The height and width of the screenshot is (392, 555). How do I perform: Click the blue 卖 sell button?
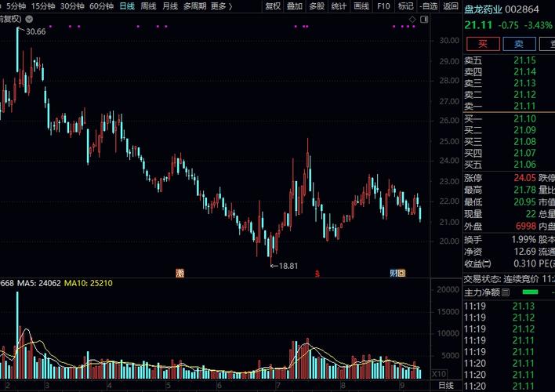pyautogui.click(x=519, y=44)
